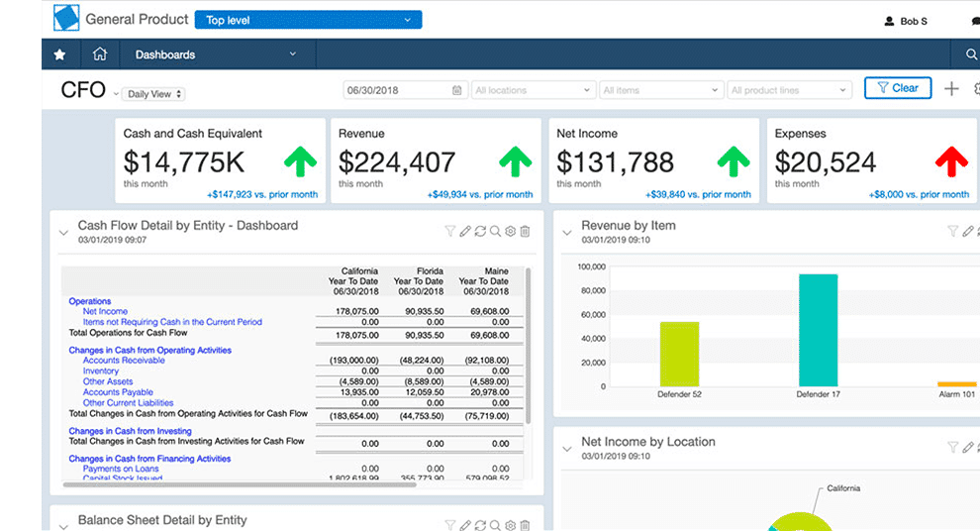Open the Daily View selector
The height and width of the screenshot is (531, 980).
153,94
